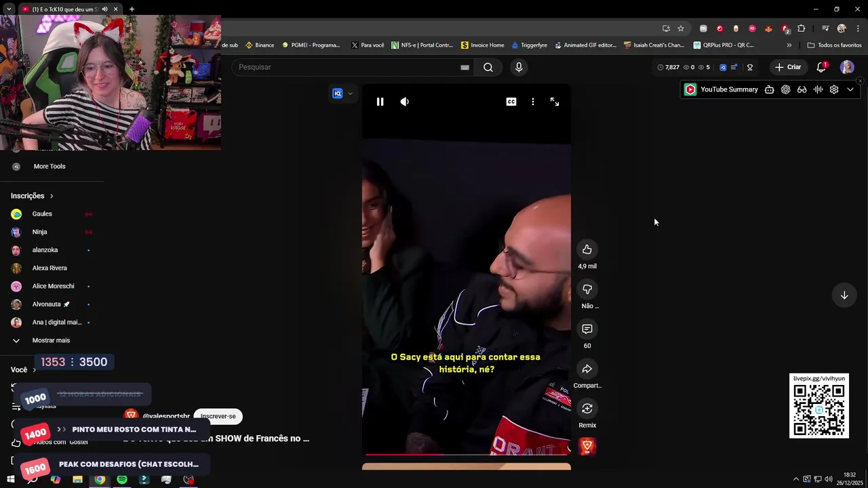Open the vidIQ trophy icon

coord(750,67)
